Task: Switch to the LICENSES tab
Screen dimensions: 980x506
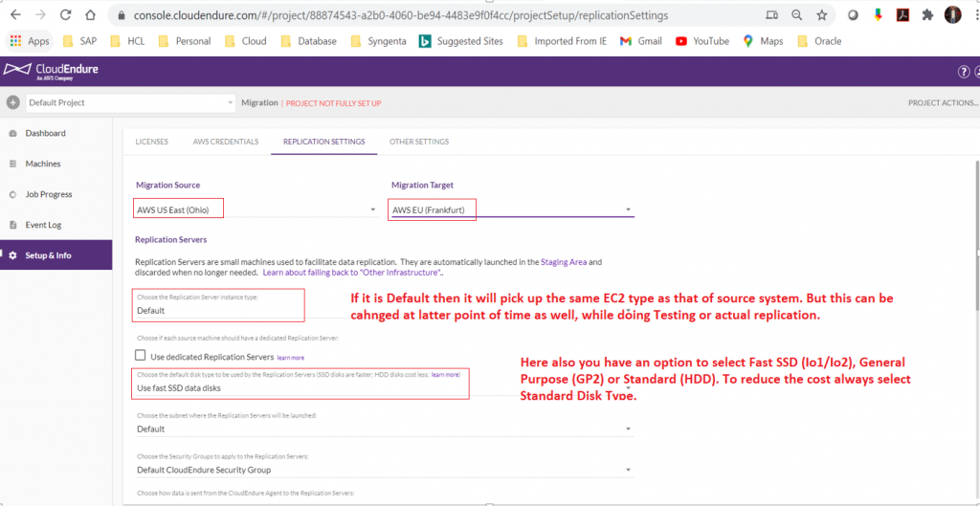Action: pyautogui.click(x=151, y=142)
